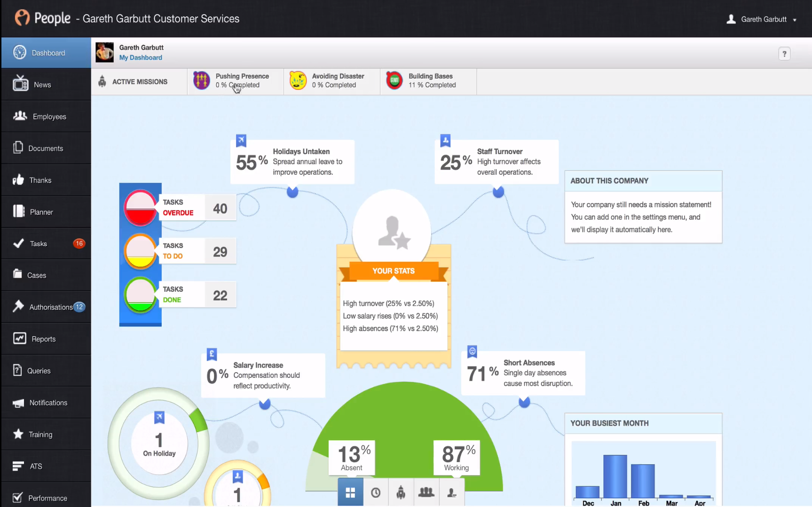Go to the Reports sidebar item

point(46,339)
